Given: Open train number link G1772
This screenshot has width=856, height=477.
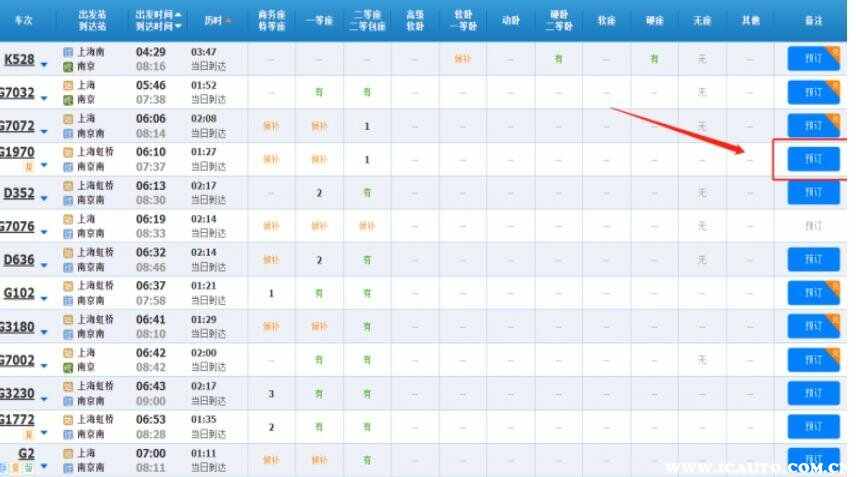Looking at the screenshot, I should click(17, 420).
